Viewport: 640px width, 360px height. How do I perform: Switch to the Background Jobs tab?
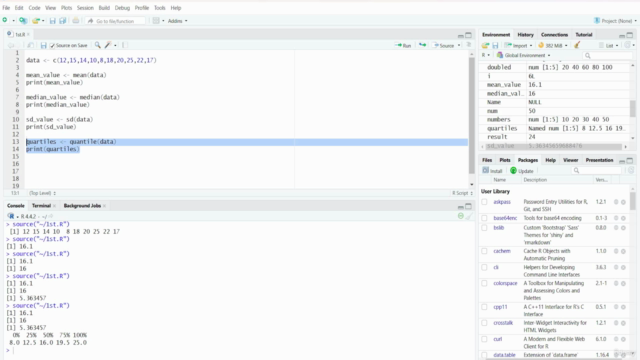82,206
